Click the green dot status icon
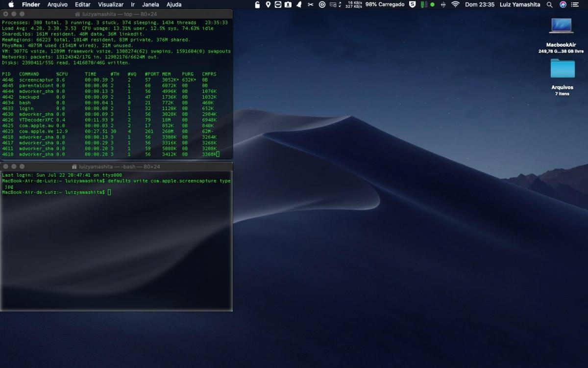The image size is (588, 368). coord(432,4)
